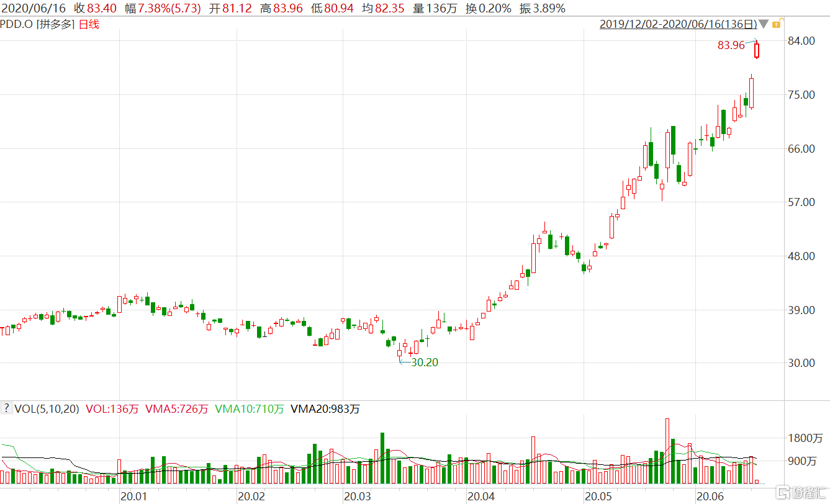Image resolution: width=830 pixels, height=504 pixels.
Task: Click the VMA5:726万 value
Action: pyautogui.click(x=177, y=408)
